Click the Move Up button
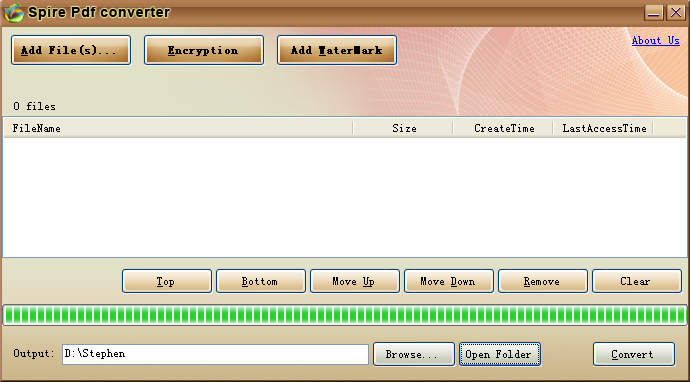 (x=355, y=281)
